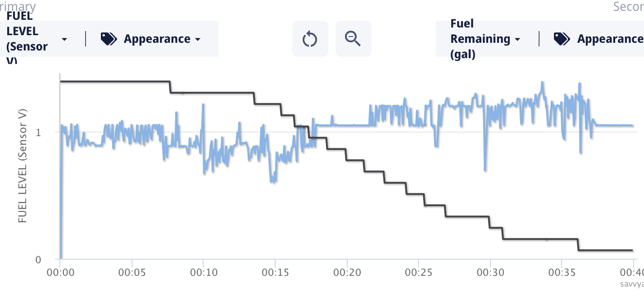644x302 pixels.
Task: Click the partially visible Secondary heading
Action: point(629,6)
